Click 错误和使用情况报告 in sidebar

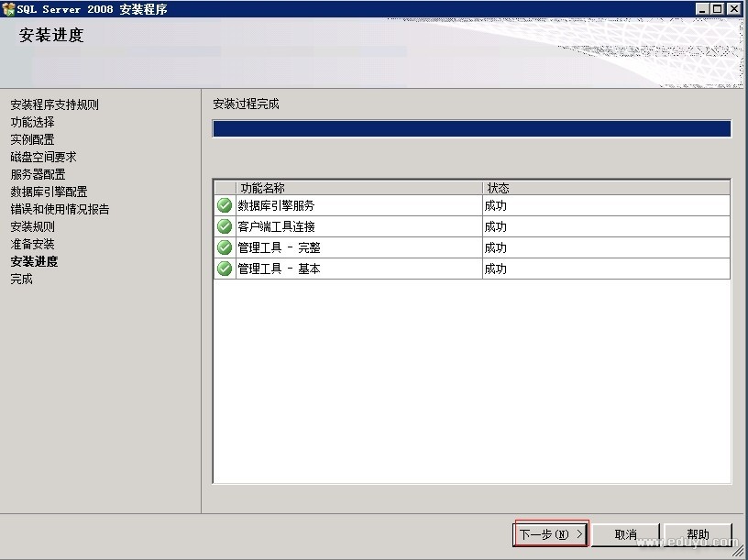pos(60,209)
